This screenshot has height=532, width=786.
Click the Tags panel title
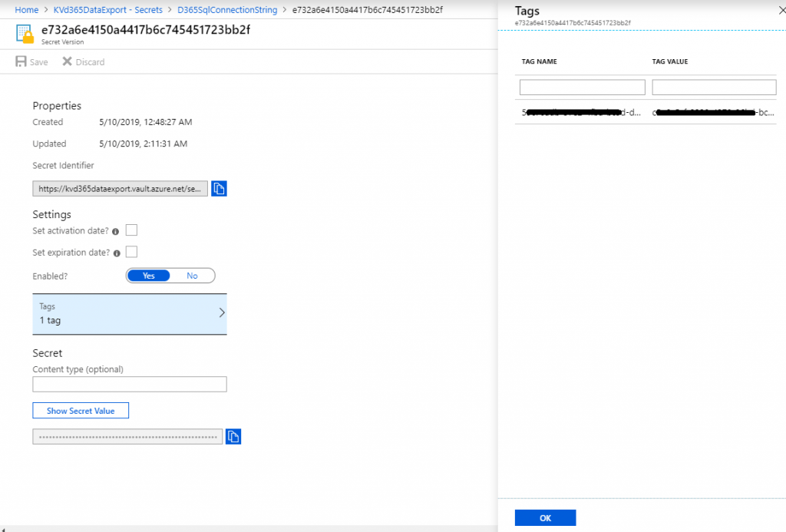pyautogui.click(x=527, y=11)
